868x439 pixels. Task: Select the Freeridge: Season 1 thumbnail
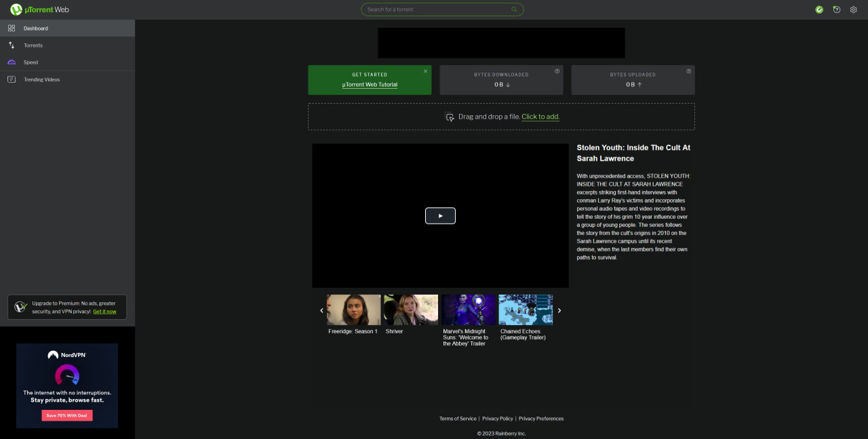point(354,310)
